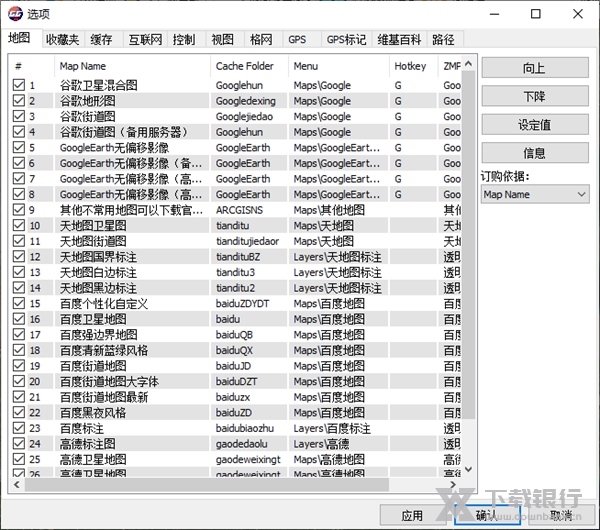This screenshot has width=600, height=530.
Task: Toggle checkbox for row 15 百度个性化自定义
Action: click(19, 303)
